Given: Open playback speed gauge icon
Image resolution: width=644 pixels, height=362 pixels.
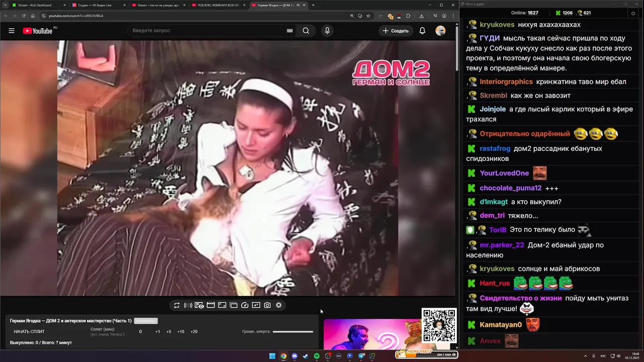Looking at the screenshot, I should (x=245, y=305).
